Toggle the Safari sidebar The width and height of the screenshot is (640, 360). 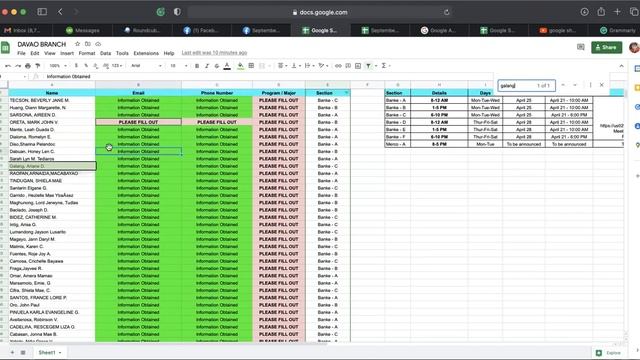tap(42, 12)
